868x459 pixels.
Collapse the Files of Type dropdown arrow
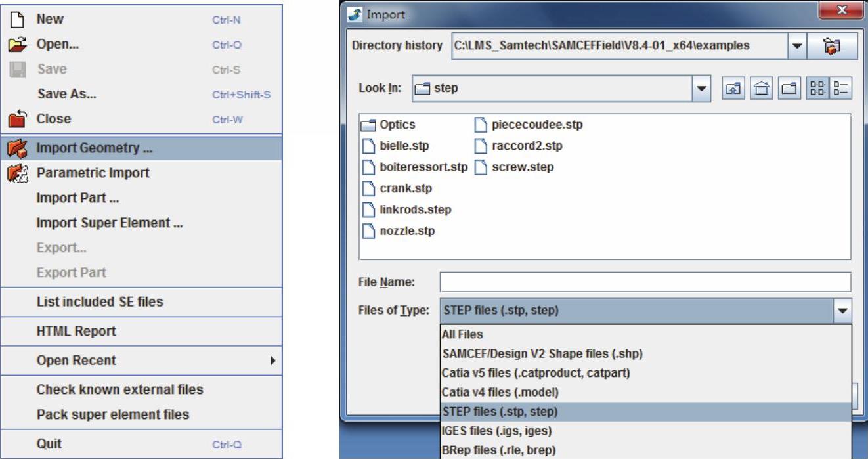(842, 311)
